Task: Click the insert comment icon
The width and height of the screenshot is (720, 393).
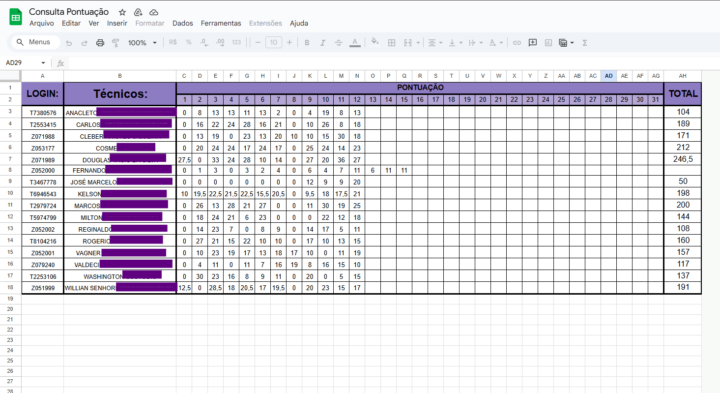Action: coord(533,43)
